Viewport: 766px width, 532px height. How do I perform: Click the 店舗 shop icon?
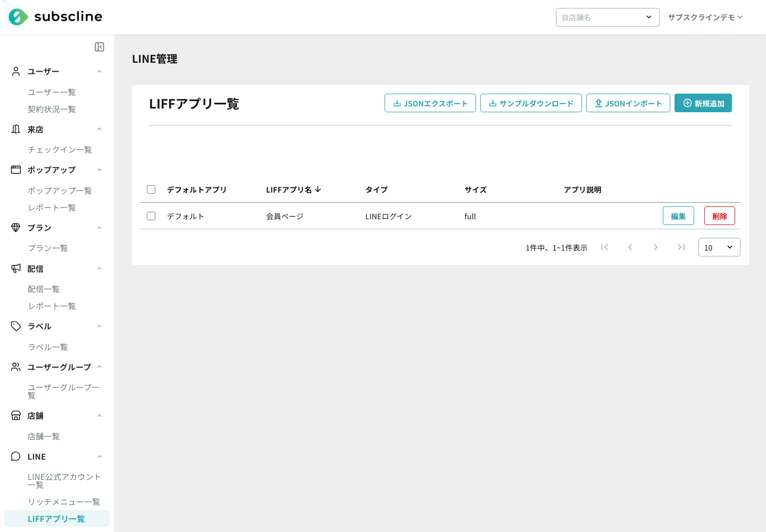(x=16, y=415)
